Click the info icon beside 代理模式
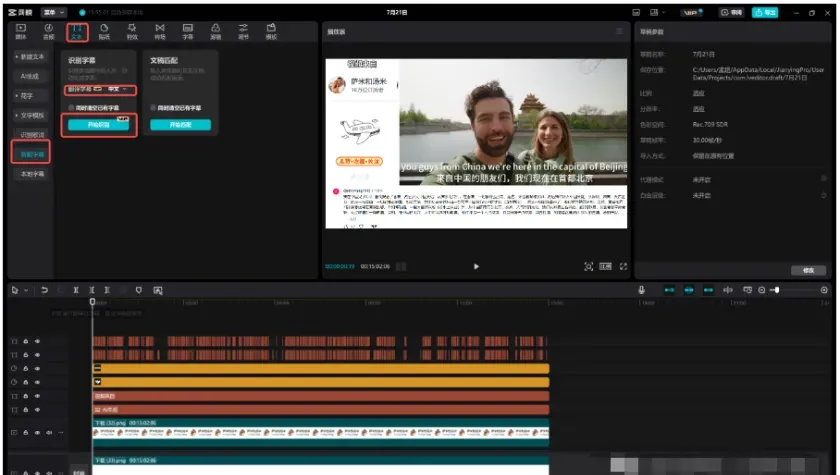The image size is (840, 475). click(823, 179)
